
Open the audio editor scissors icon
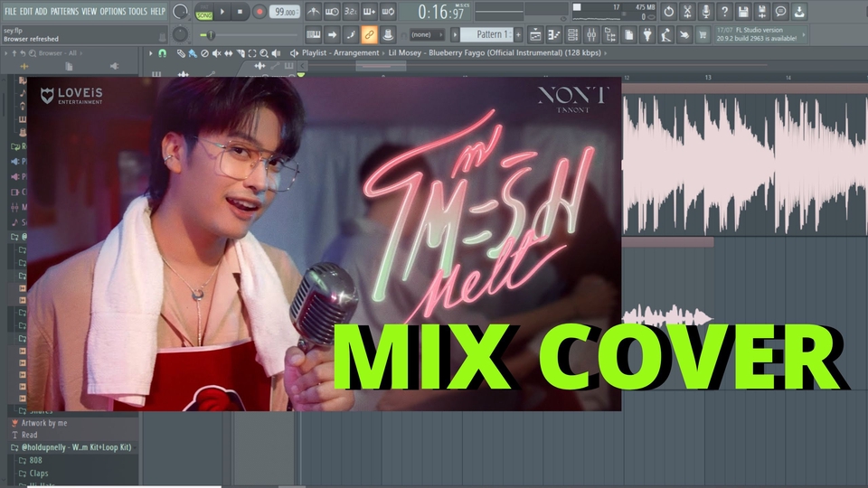(x=687, y=11)
